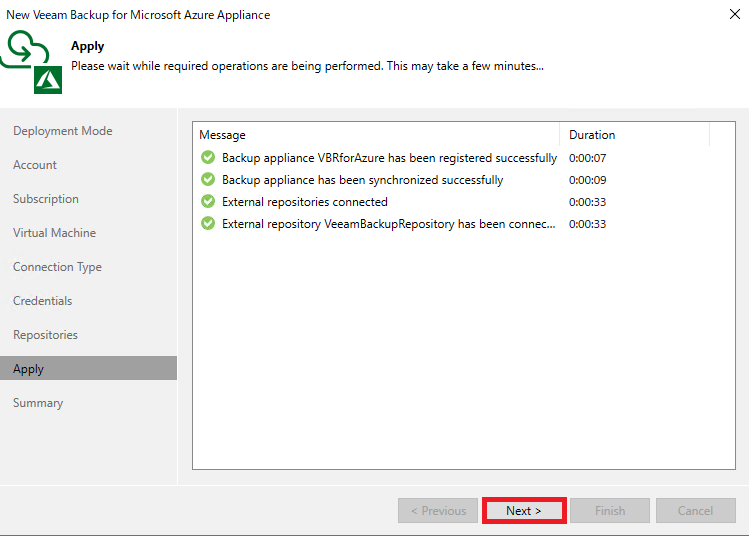749x536 pixels.
Task: Open the Virtual Machine wizard step
Action: click(x=54, y=233)
